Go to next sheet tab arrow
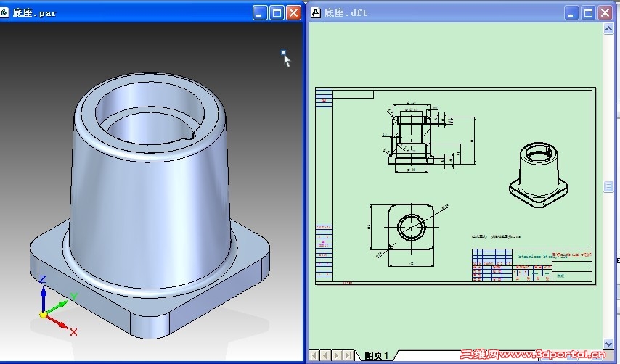 point(336,355)
